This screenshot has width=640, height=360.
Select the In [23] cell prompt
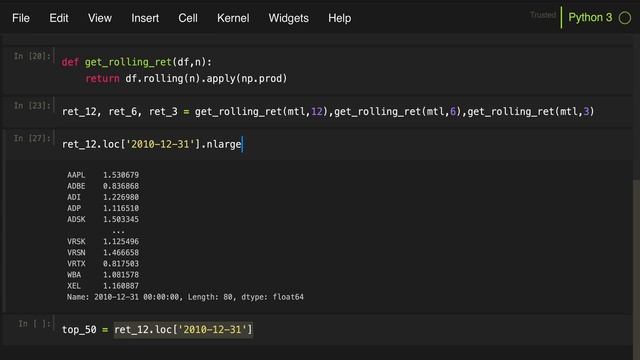(x=32, y=105)
